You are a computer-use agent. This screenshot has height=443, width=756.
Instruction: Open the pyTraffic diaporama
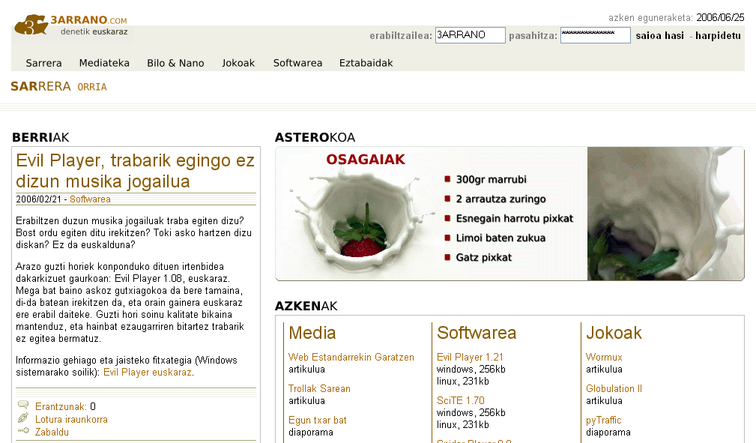(x=603, y=420)
